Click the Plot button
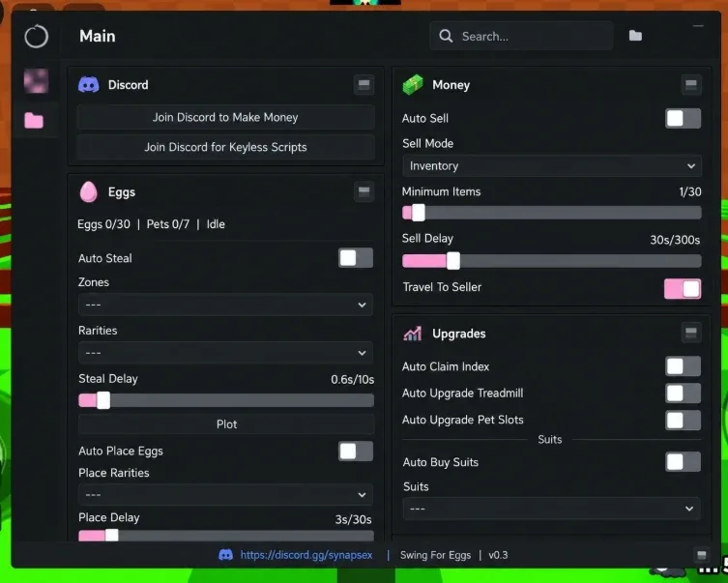728x583 pixels. tap(226, 424)
